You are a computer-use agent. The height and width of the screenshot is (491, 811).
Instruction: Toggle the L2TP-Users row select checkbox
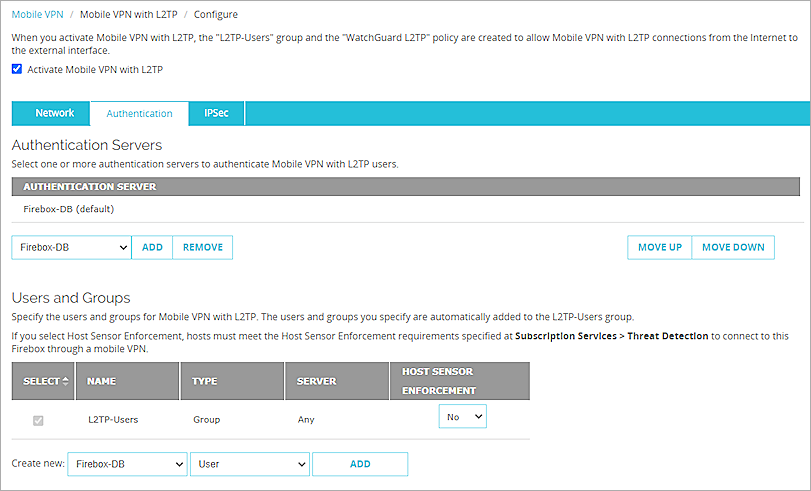coord(38,420)
